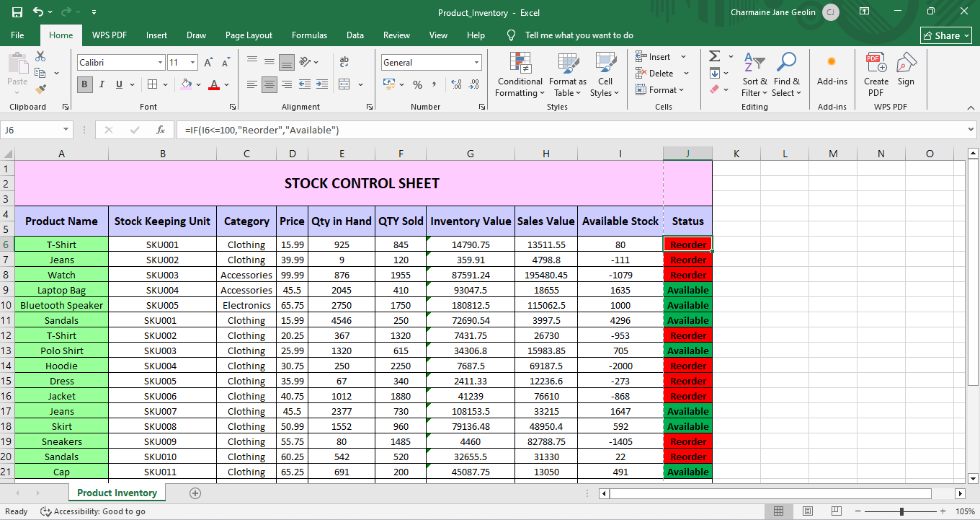Image resolution: width=980 pixels, height=520 pixels.
Task: Set Bottom Align vertical alignment
Action: pyautogui.click(x=286, y=62)
